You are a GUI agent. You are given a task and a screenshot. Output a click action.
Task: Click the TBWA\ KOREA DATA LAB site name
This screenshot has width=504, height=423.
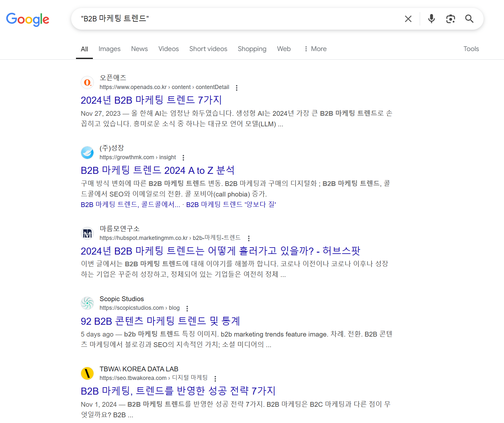(x=139, y=369)
